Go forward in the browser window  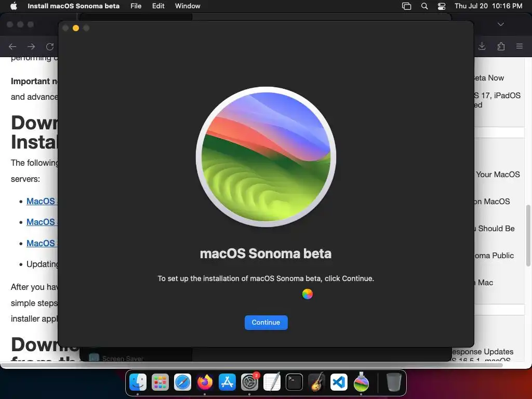pyautogui.click(x=31, y=46)
